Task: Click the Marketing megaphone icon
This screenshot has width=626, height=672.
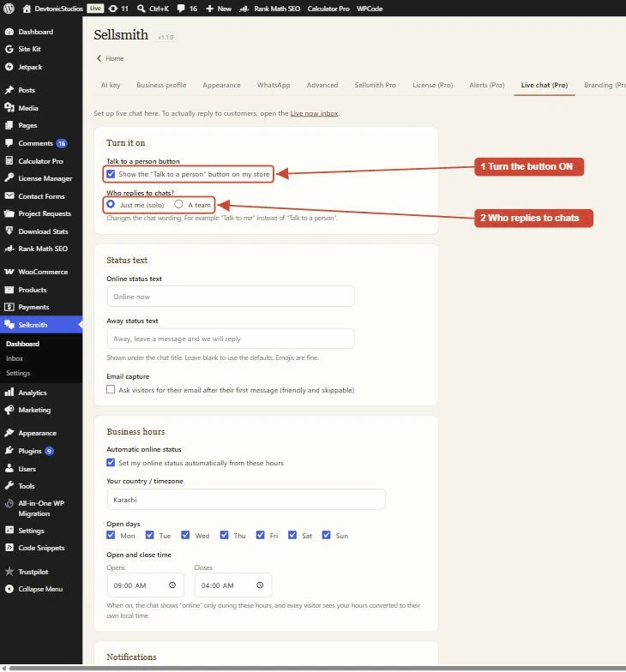Action: pyautogui.click(x=9, y=410)
